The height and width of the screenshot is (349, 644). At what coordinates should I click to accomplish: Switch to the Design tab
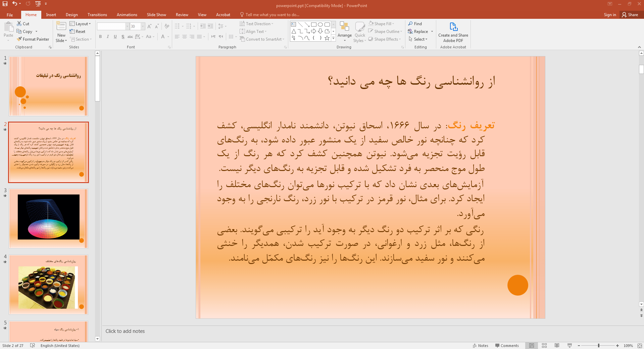pyautogui.click(x=71, y=15)
